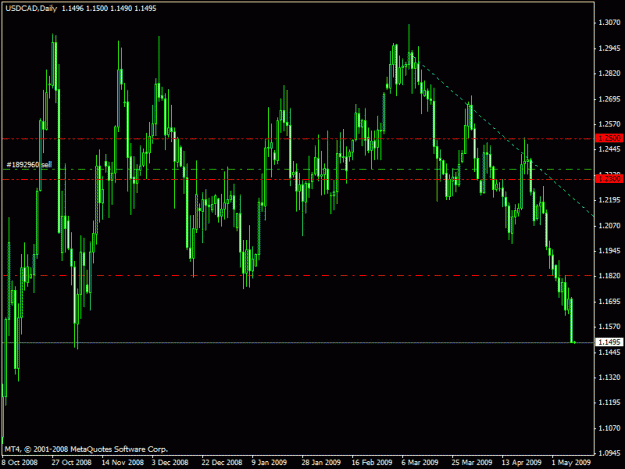Screen dimensions: 625x469
Task: Click the 1.2300 red price level label
Action: [x=609, y=179]
